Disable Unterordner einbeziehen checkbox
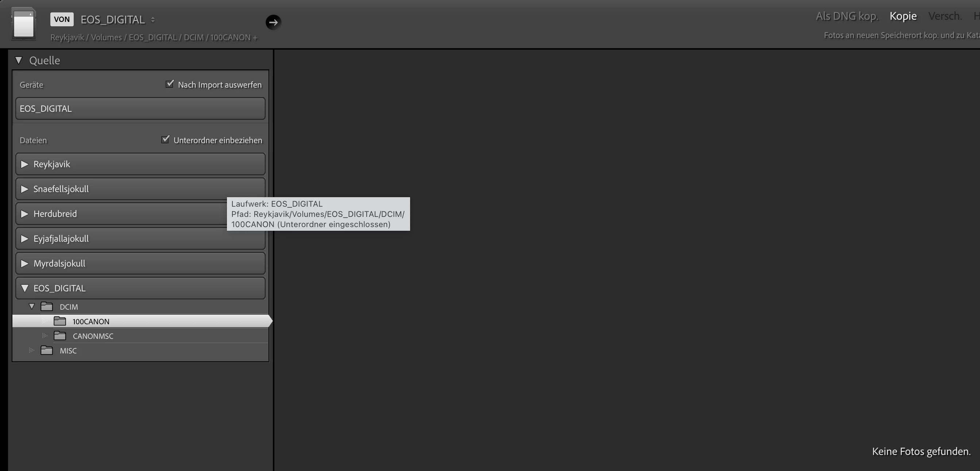 coord(165,140)
